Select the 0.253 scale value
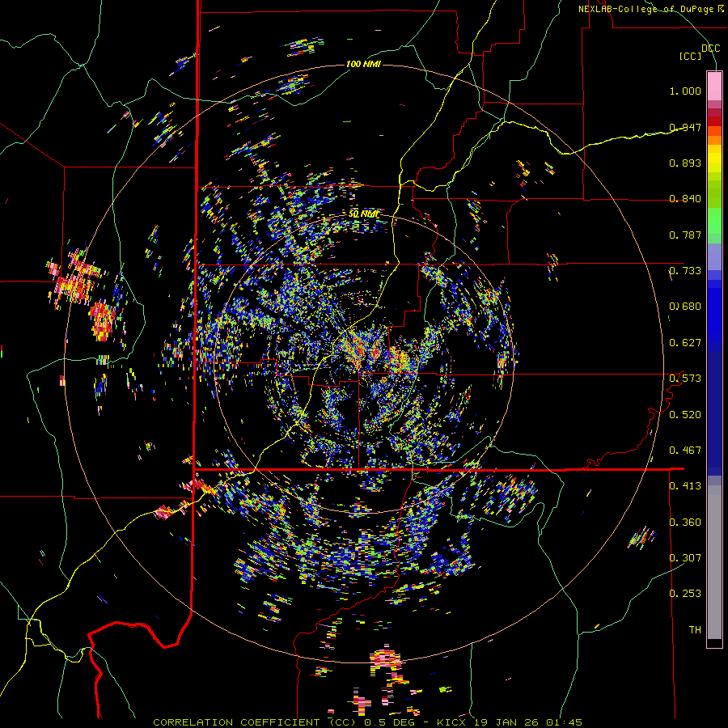728x728 pixels. tap(685, 594)
